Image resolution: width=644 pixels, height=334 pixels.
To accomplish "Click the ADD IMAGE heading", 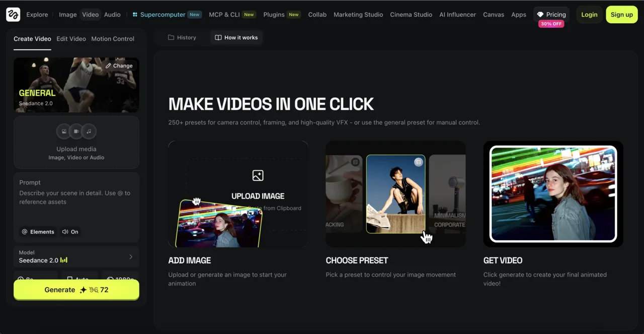I will (190, 260).
